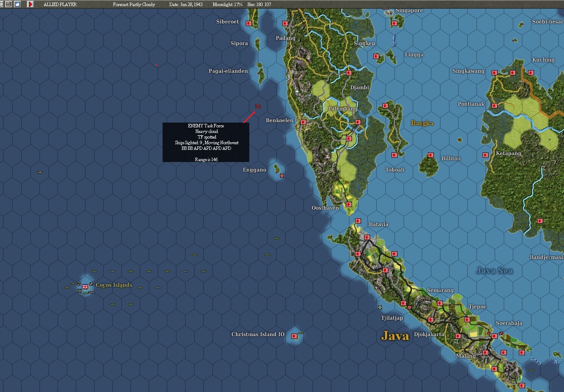The image size is (564, 392).
Task: Click the red anchor port icon at Soerabaja
Action: click(489, 334)
